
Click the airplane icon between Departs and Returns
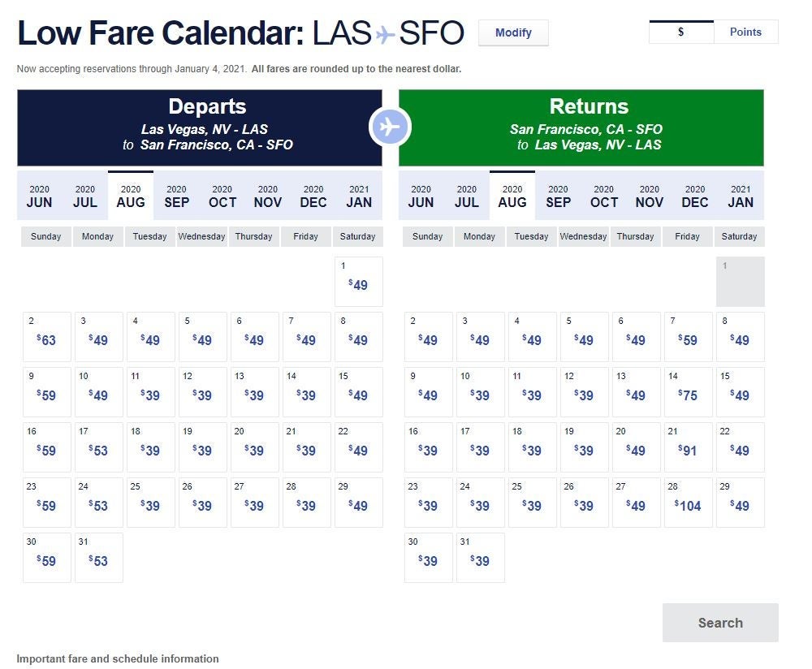(391, 127)
